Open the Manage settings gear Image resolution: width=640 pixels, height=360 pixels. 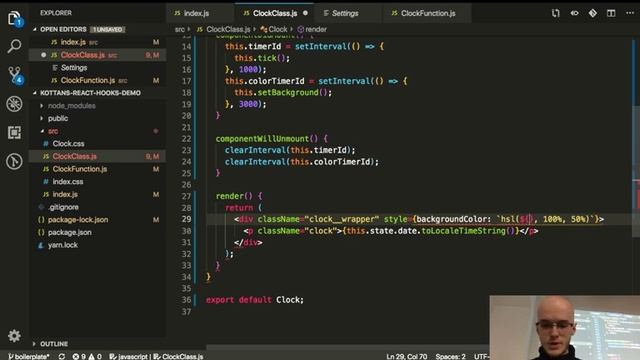tap(14, 336)
